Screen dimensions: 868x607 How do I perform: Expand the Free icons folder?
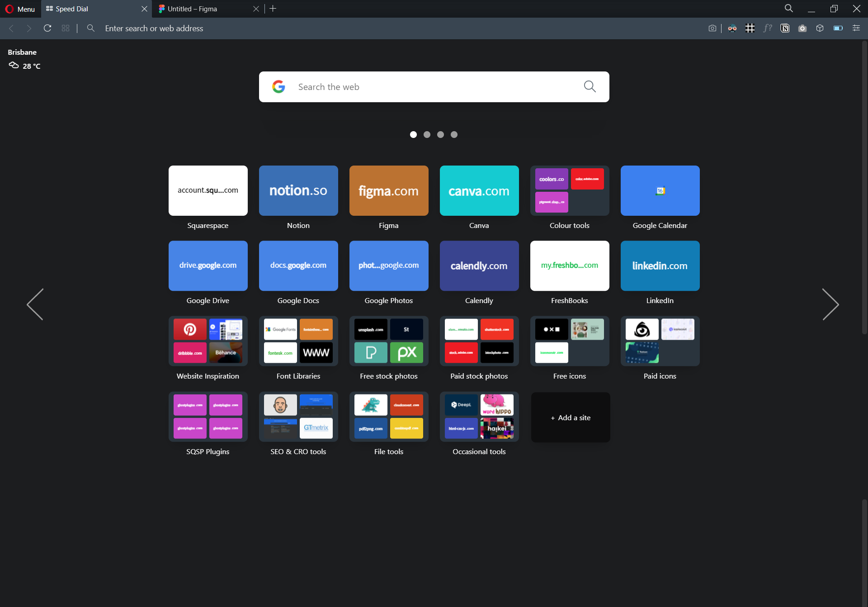pyautogui.click(x=570, y=341)
